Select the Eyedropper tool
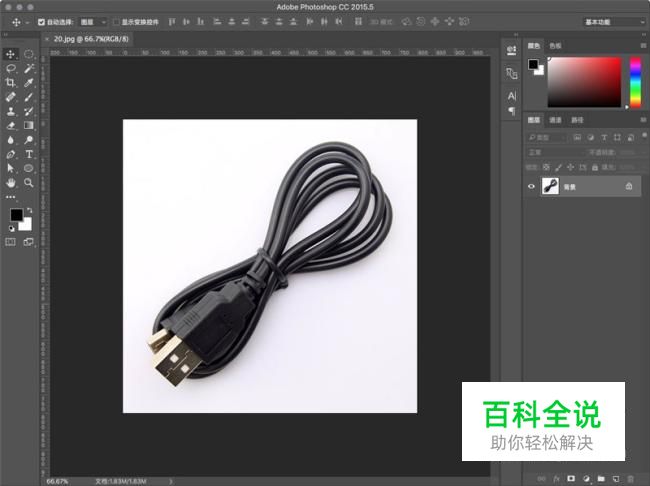 pyautogui.click(x=29, y=83)
